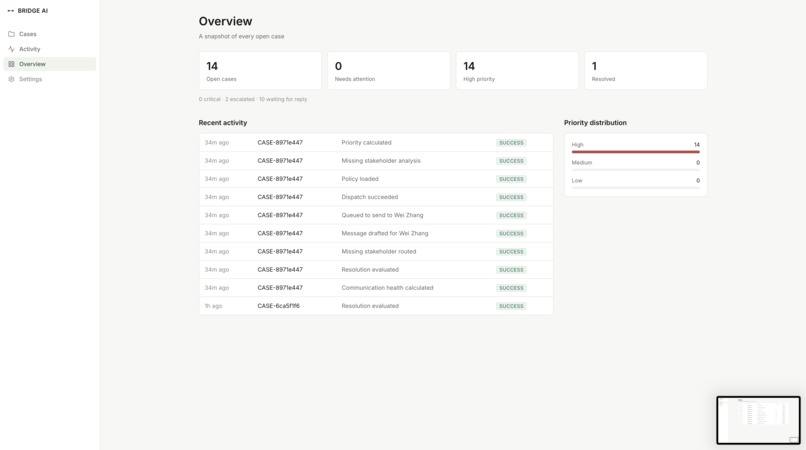Click the critical, escalated, waiting summary line

[x=253, y=99]
